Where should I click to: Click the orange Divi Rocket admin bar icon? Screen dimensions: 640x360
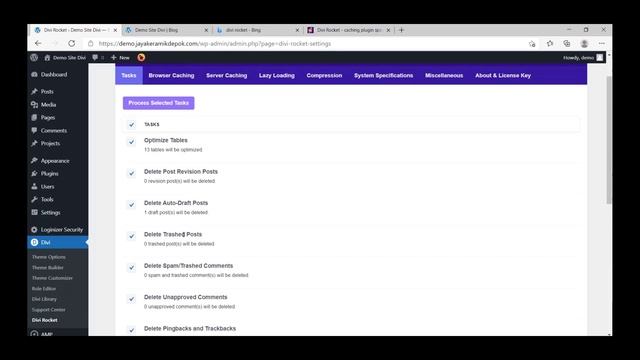(141, 58)
